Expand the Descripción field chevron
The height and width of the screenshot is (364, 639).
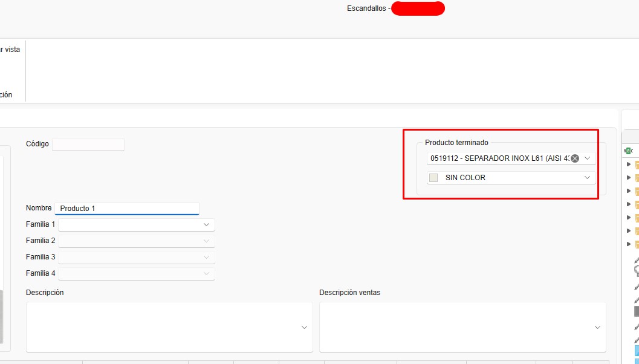tap(304, 327)
